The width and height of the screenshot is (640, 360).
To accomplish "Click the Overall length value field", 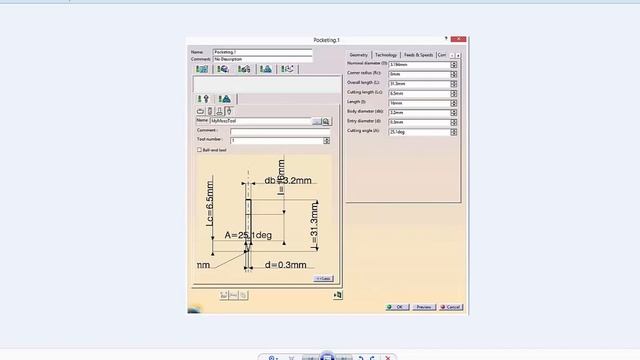I will pos(419,84).
